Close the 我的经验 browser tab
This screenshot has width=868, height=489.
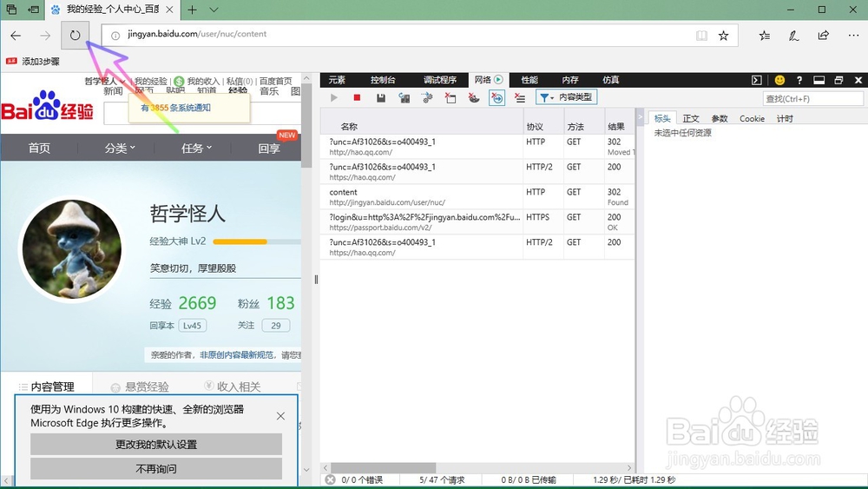pos(169,10)
